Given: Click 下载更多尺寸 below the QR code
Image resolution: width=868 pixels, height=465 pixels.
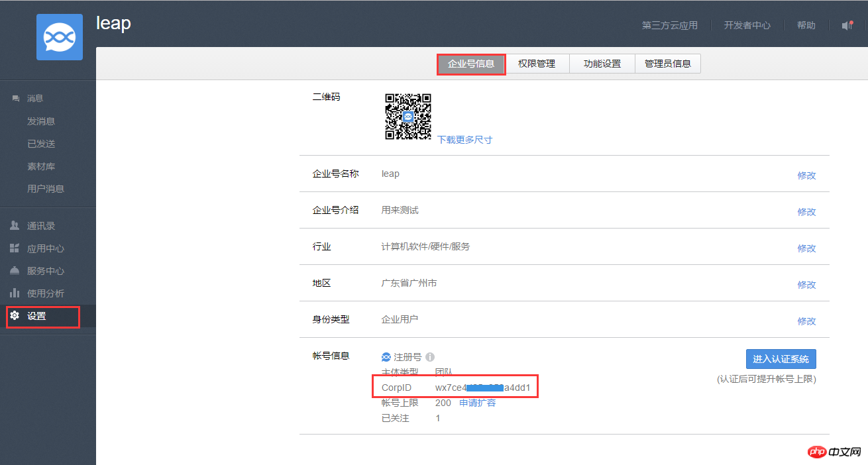Looking at the screenshot, I should 464,140.
